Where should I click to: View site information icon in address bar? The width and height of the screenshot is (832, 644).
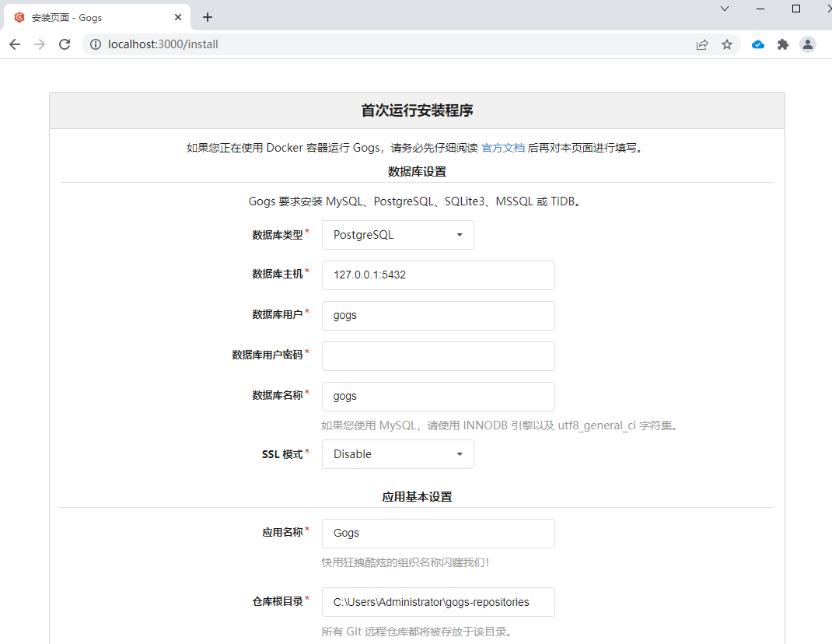pyautogui.click(x=96, y=44)
